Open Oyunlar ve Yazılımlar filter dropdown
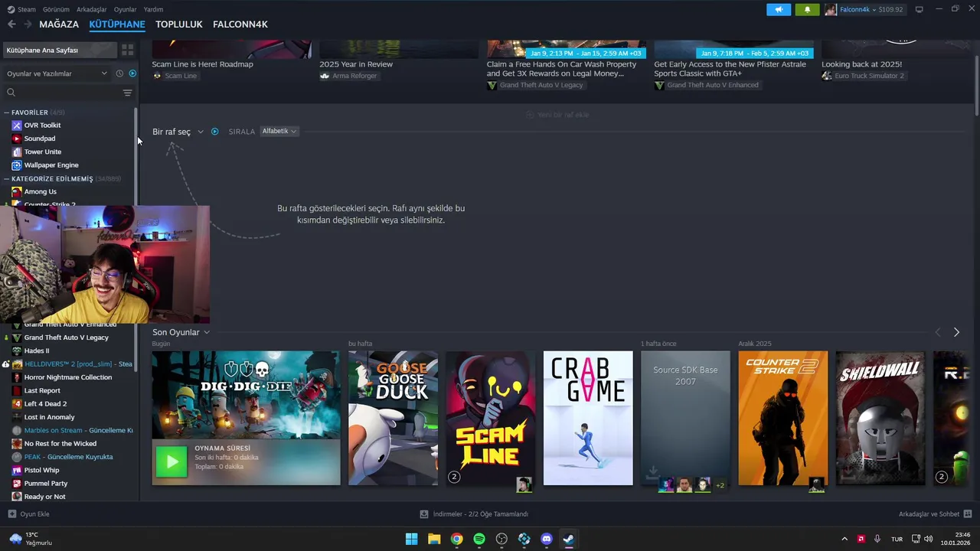Image resolution: width=980 pixels, height=551 pixels. [57, 73]
